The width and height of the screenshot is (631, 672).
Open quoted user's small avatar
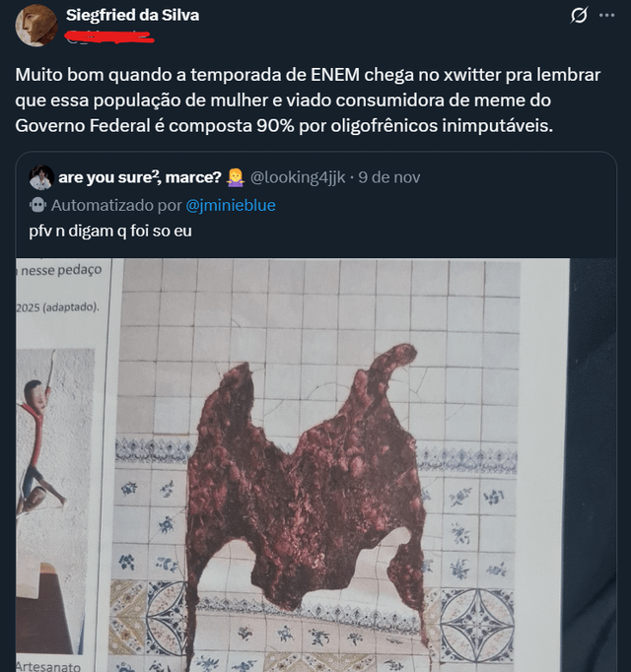(x=41, y=177)
